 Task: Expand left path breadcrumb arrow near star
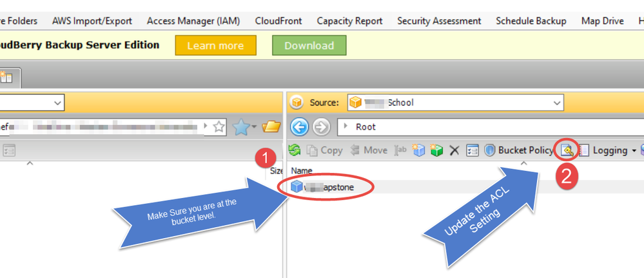pyautogui.click(x=206, y=127)
